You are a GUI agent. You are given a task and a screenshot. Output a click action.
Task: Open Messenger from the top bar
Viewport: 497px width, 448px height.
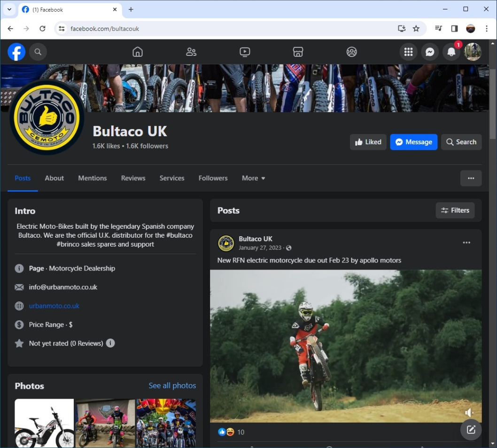pyautogui.click(x=430, y=52)
